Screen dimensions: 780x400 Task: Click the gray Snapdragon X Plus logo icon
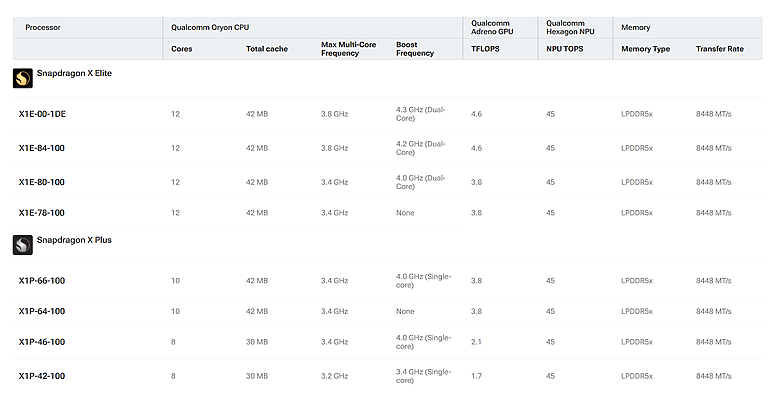pos(23,245)
